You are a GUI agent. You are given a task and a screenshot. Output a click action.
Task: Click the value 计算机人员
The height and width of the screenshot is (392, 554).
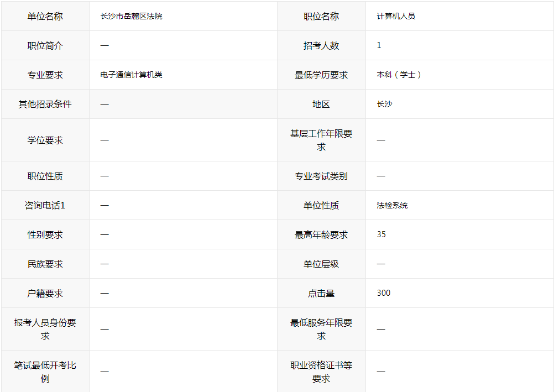click(x=396, y=16)
